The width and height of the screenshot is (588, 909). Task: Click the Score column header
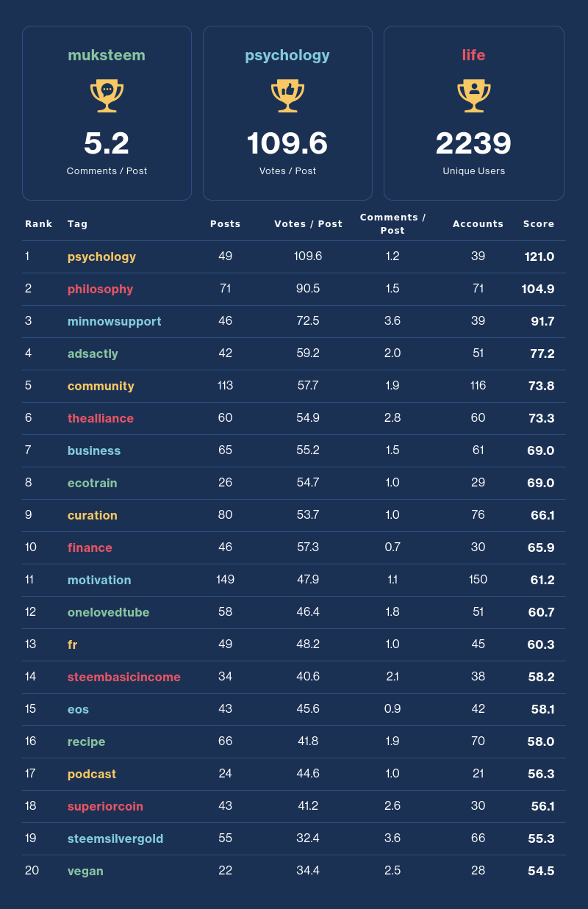pyautogui.click(x=539, y=224)
